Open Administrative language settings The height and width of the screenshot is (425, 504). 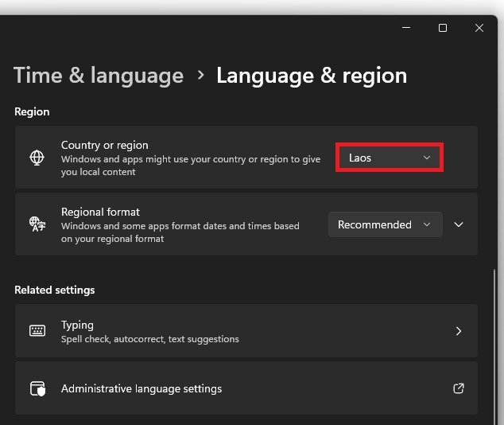[x=142, y=388]
